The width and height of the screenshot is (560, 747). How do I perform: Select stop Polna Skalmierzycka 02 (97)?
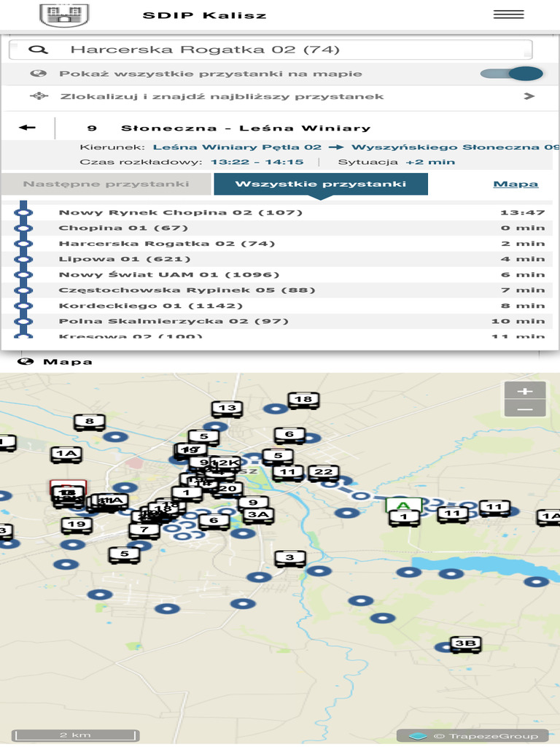coord(174,321)
